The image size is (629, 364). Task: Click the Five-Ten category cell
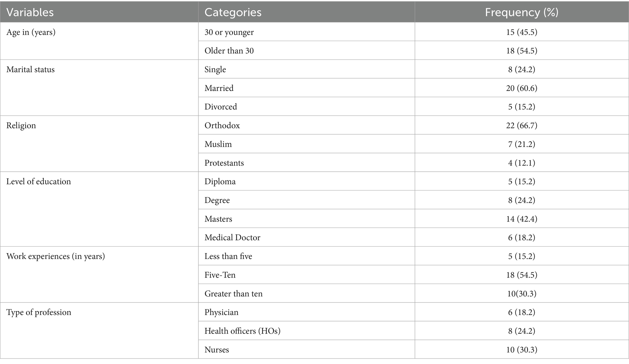tap(306, 275)
